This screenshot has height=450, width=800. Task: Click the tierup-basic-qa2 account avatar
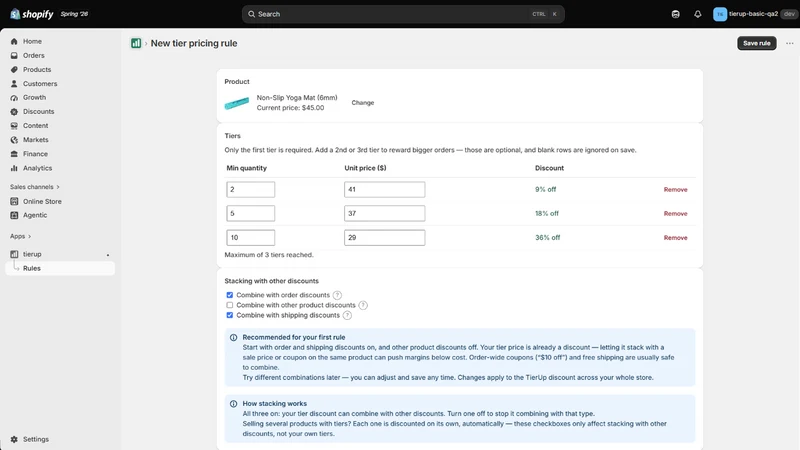720,14
